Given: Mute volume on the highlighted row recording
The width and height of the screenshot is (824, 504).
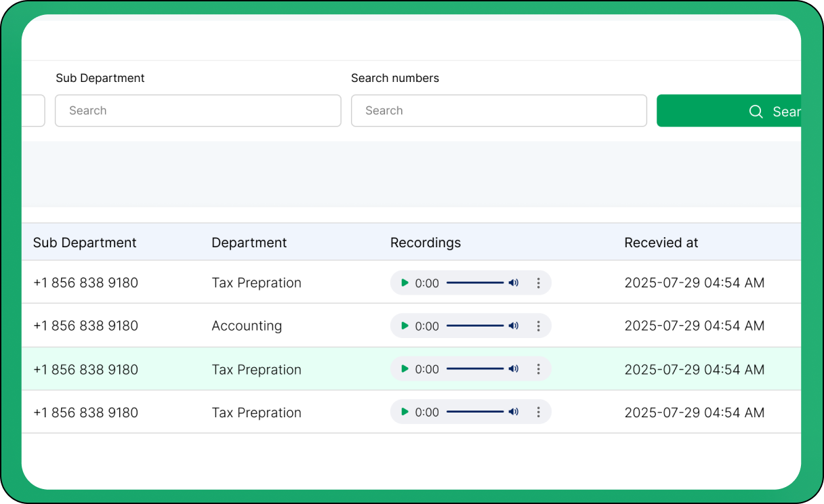Looking at the screenshot, I should (x=514, y=369).
